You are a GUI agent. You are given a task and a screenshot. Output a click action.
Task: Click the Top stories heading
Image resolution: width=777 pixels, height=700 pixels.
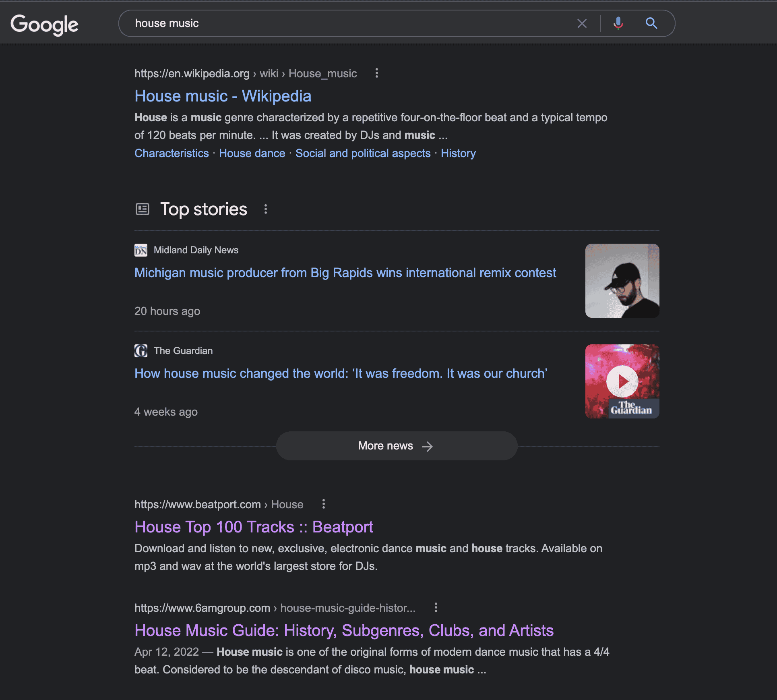[204, 209]
